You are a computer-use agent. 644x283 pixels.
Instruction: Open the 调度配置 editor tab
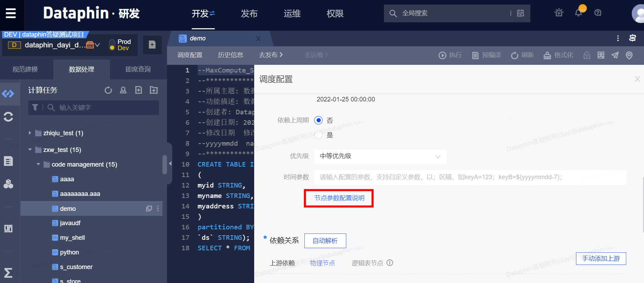[190, 55]
